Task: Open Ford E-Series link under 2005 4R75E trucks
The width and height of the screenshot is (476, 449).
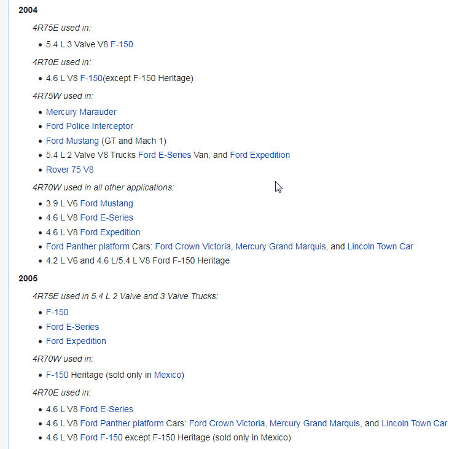Action: coord(72,327)
